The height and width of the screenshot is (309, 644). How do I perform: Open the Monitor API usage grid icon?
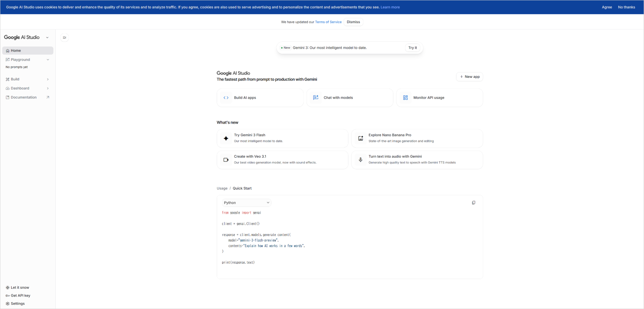coord(406,97)
